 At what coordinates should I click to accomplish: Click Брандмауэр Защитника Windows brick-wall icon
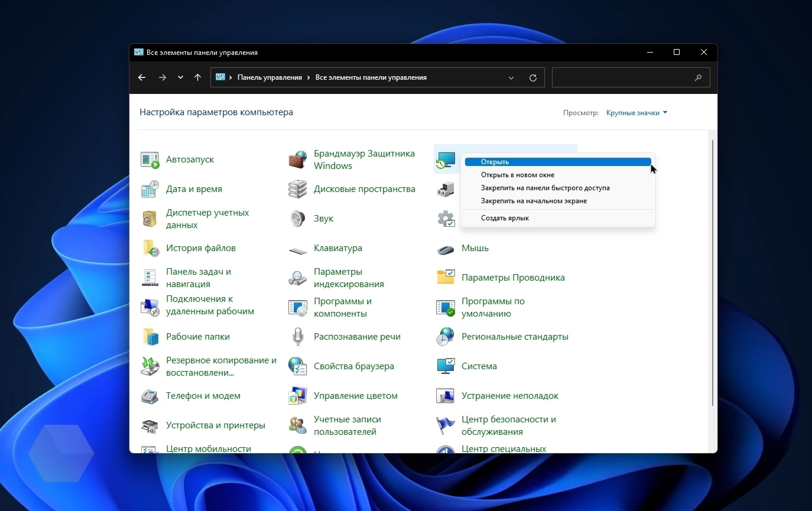[x=298, y=160]
